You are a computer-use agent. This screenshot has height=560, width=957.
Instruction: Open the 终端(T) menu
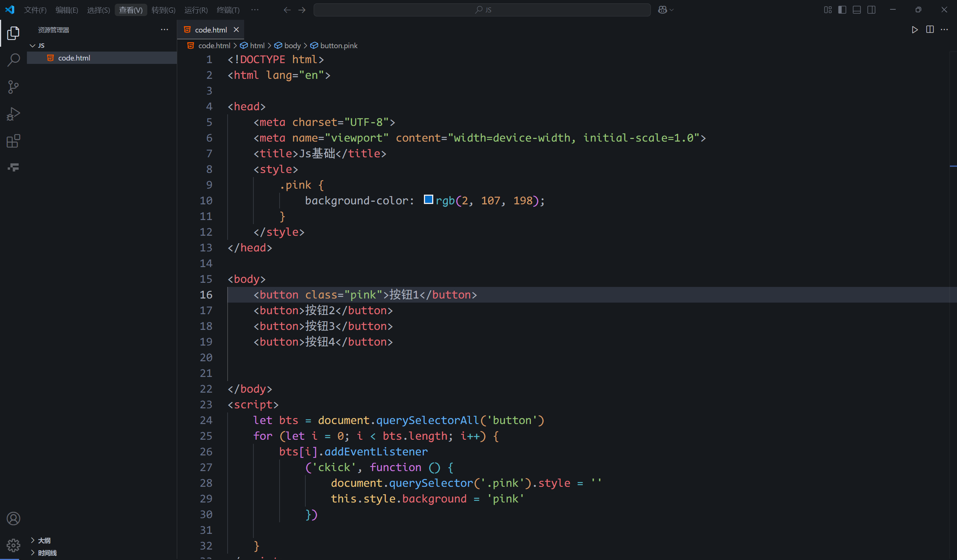pos(228,10)
